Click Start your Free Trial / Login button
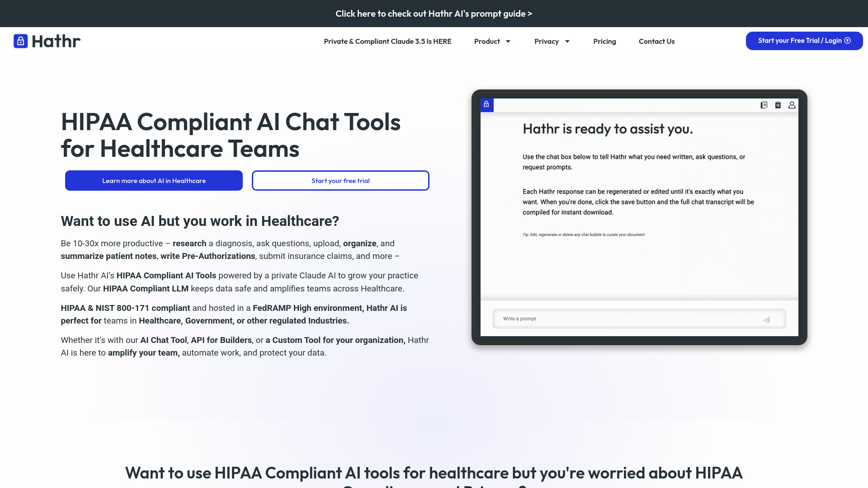The height and width of the screenshot is (488, 868). 804,41
